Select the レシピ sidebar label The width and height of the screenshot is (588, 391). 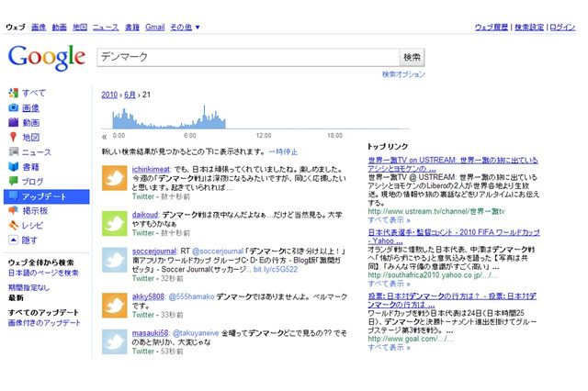pos(33,226)
